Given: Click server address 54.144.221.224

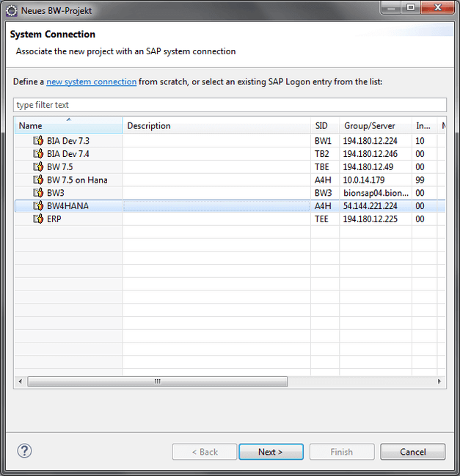Looking at the screenshot, I should (x=370, y=206).
